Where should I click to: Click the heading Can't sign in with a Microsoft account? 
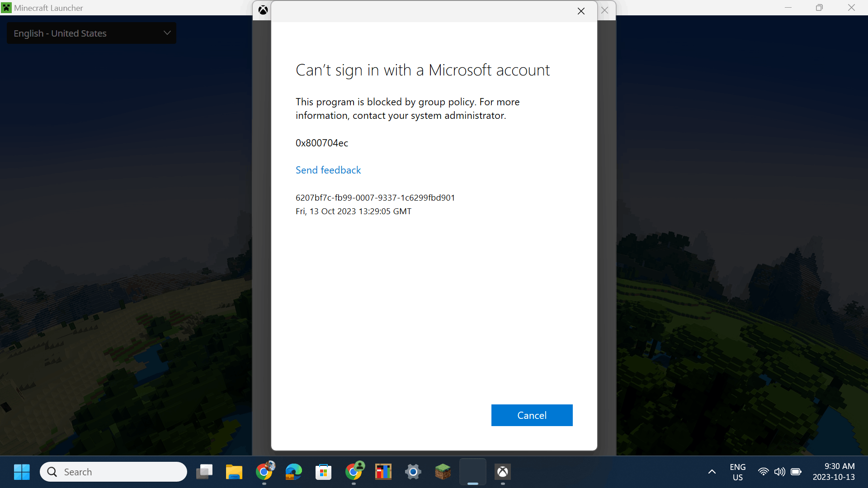(x=423, y=70)
